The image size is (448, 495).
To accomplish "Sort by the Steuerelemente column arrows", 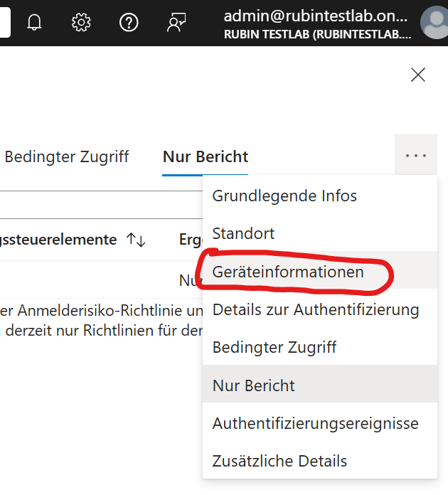I will point(136,240).
